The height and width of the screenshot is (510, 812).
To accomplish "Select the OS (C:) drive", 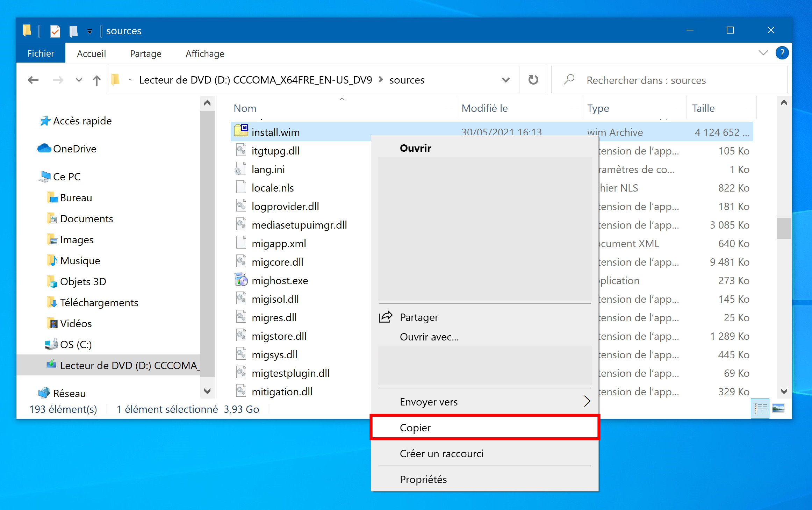I will pos(69,345).
